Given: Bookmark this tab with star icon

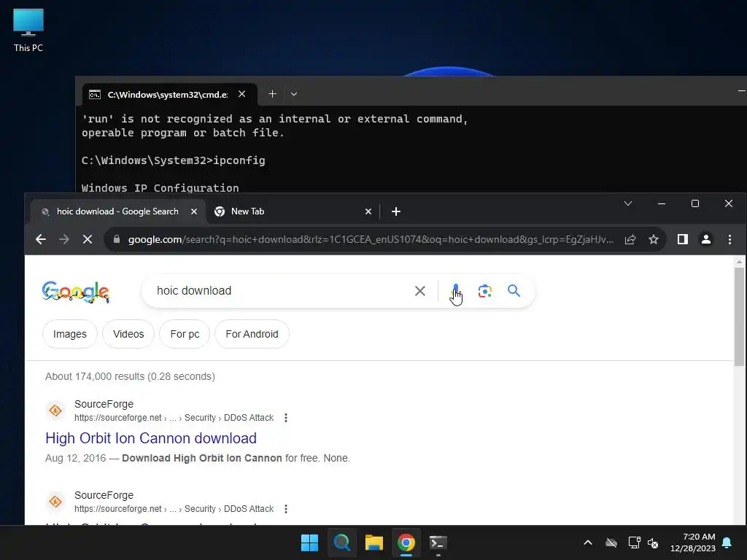Looking at the screenshot, I should 654,239.
